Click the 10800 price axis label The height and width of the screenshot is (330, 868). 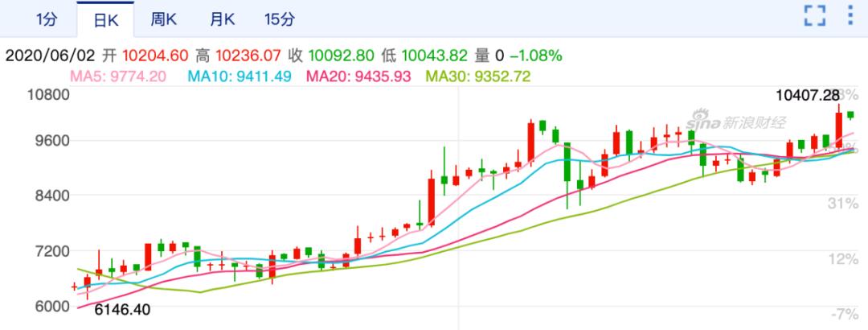click(49, 94)
